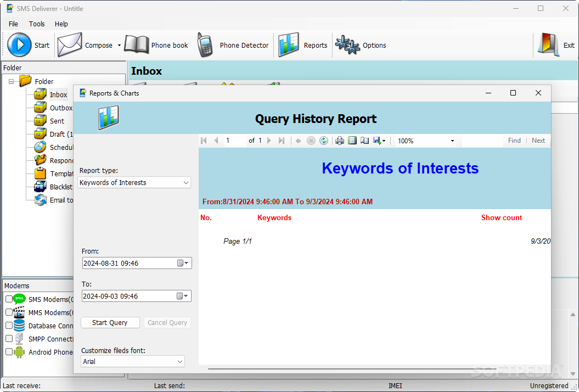Click the Next link in the report toolbar
The height and width of the screenshot is (392, 579).
click(x=538, y=141)
